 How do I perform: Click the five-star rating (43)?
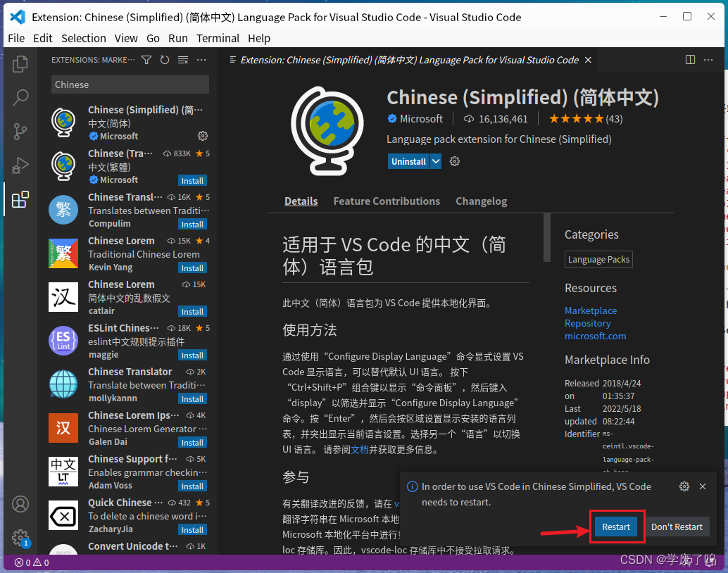[586, 119]
